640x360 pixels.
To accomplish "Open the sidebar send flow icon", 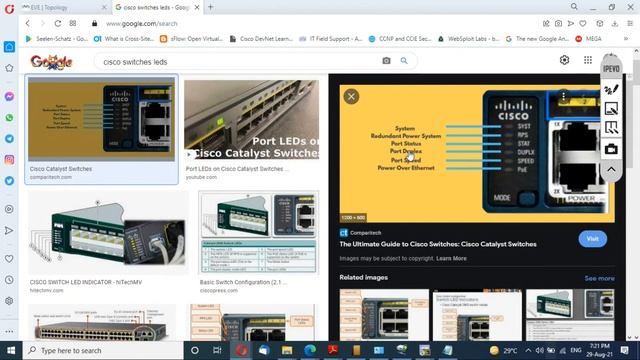I will point(9,231).
